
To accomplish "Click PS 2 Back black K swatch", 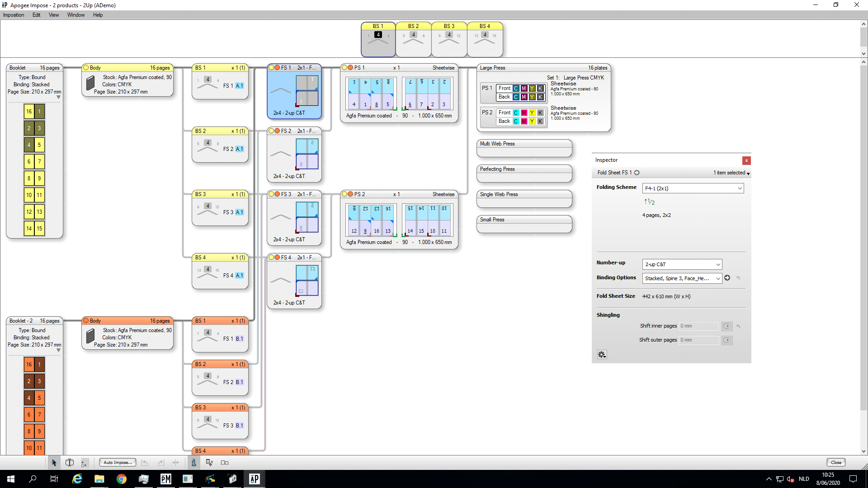I will click(x=540, y=121).
